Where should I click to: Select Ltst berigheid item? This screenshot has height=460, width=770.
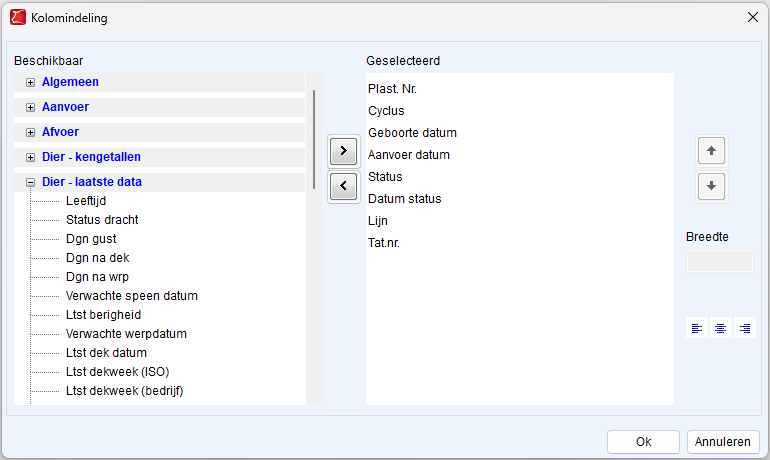tap(104, 315)
